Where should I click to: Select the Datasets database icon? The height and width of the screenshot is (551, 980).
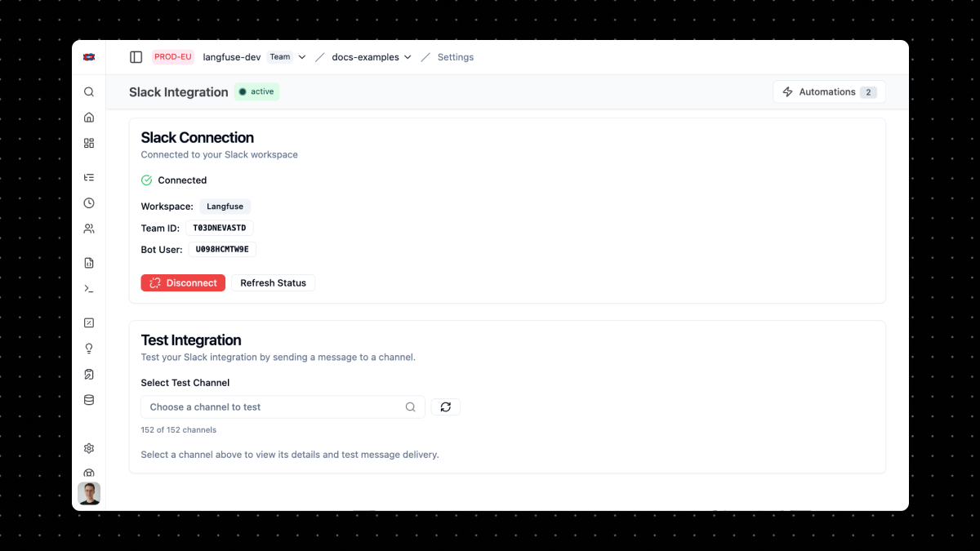click(89, 399)
